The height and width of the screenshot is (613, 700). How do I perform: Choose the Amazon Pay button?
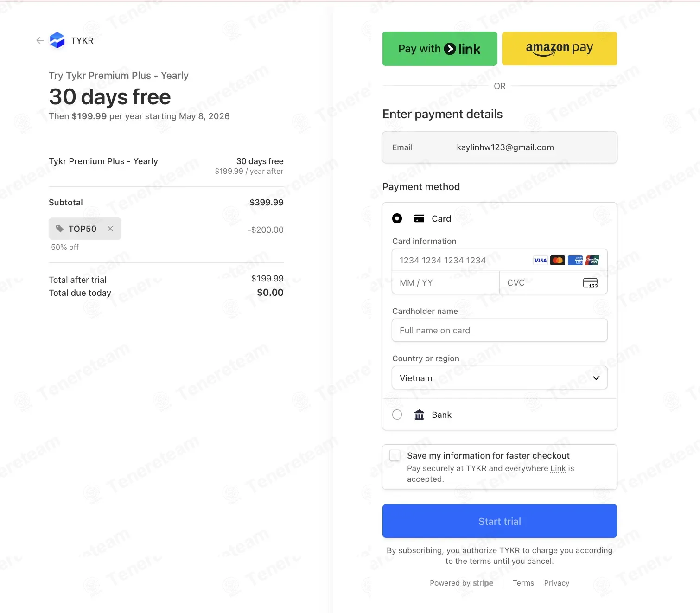tap(559, 49)
